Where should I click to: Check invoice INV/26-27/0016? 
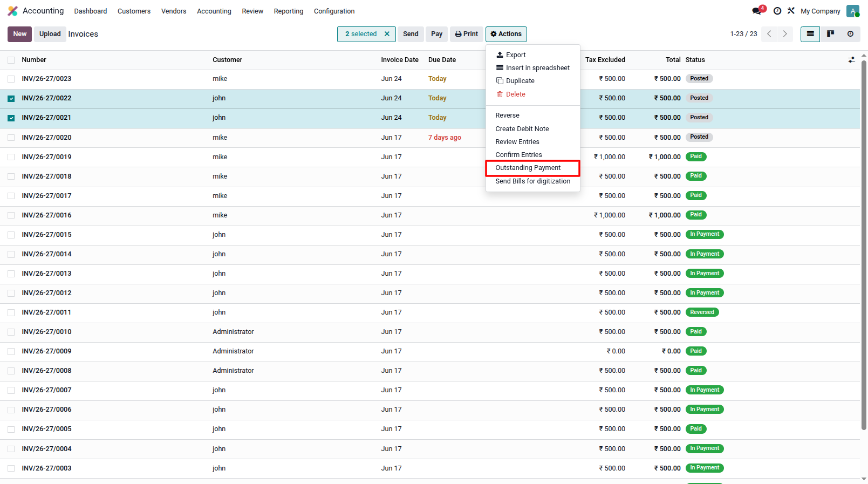pyautogui.click(x=11, y=215)
